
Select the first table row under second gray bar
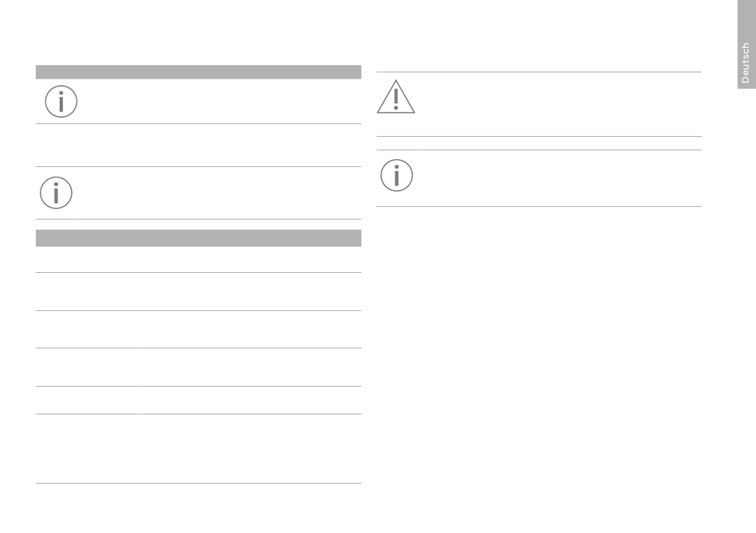[198, 259]
